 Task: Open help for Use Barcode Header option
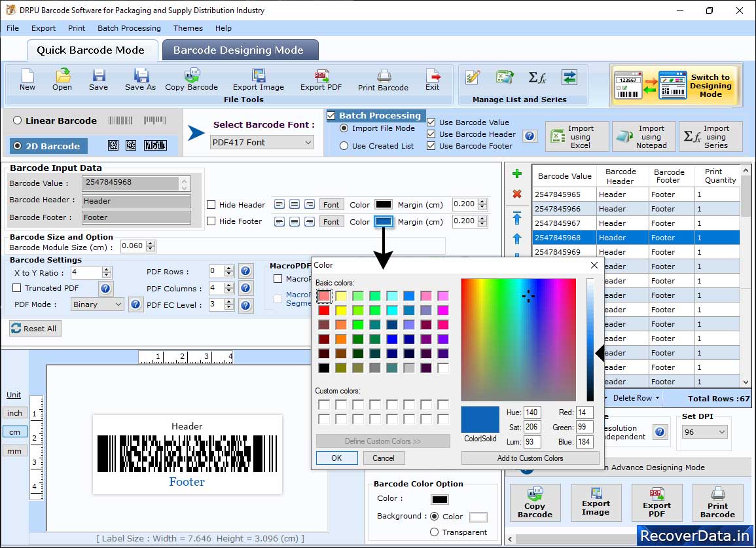click(x=530, y=136)
